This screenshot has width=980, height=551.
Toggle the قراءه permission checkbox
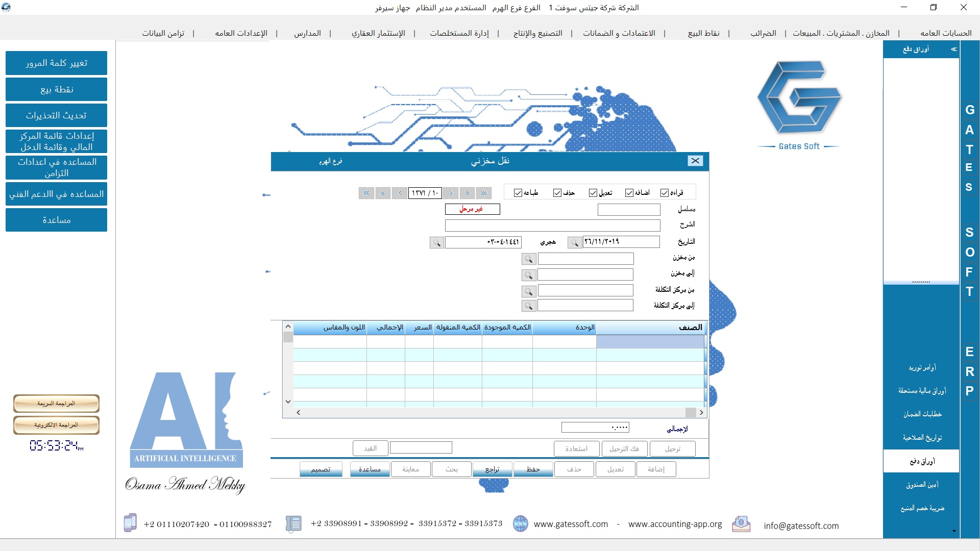coord(665,193)
